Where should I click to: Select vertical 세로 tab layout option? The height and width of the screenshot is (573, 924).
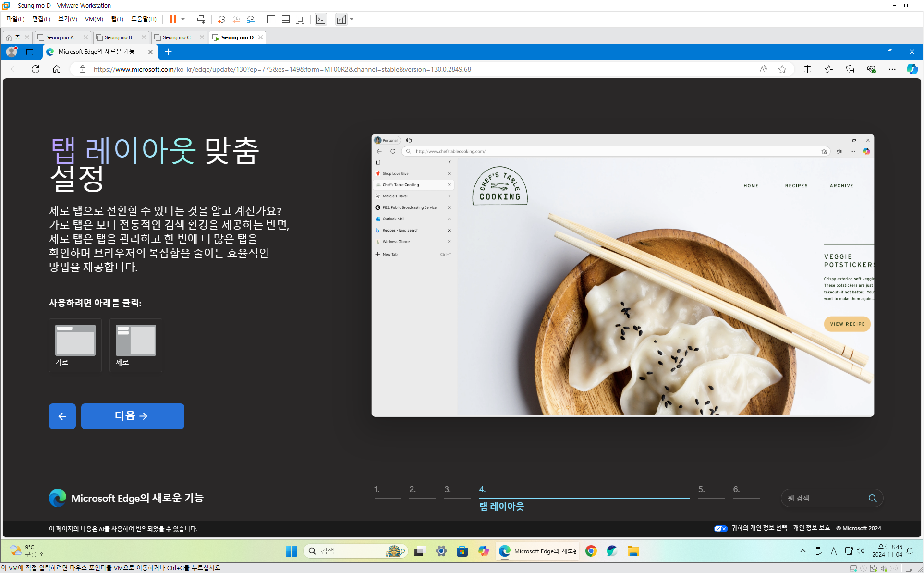click(x=136, y=345)
